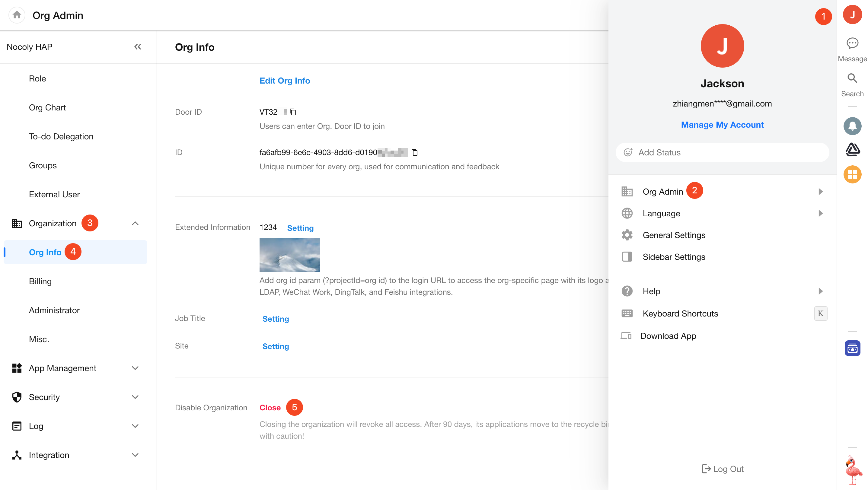Expand the App Management section
This screenshot has width=868, height=490.
135,368
